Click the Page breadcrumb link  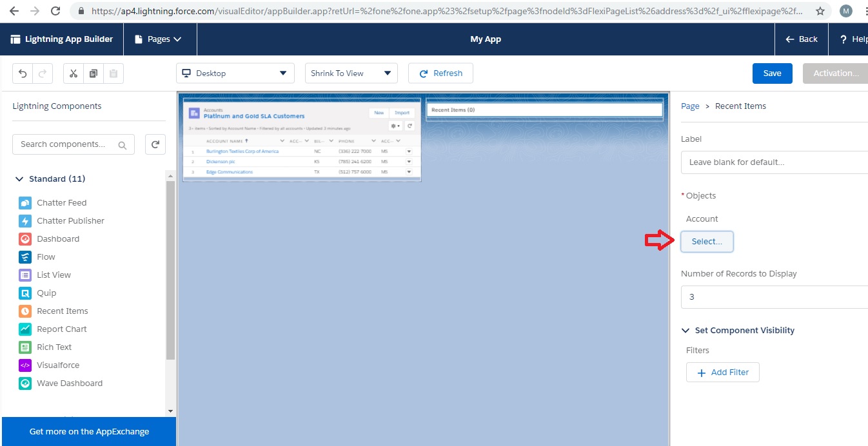pyautogui.click(x=690, y=106)
